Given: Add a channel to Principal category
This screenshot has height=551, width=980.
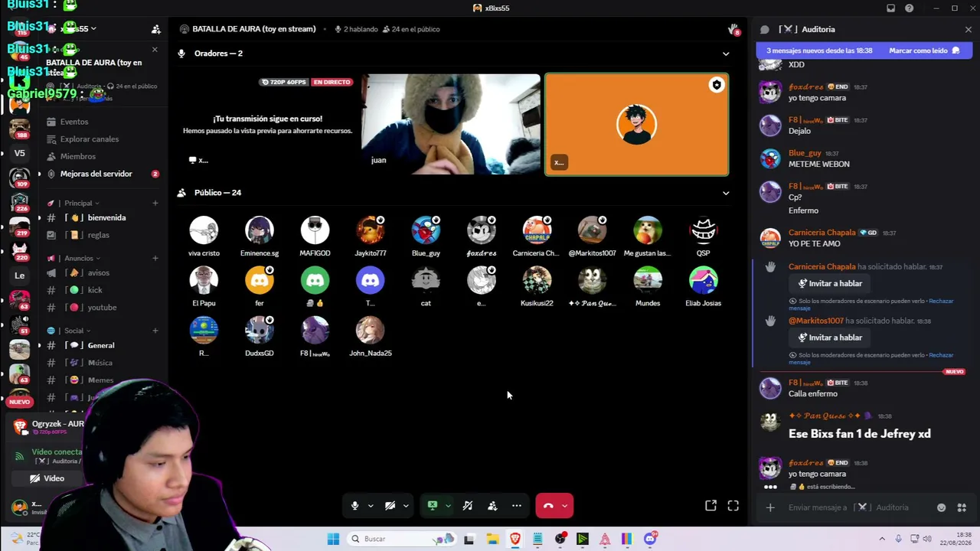Looking at the screenshot, I should (155, 204).
